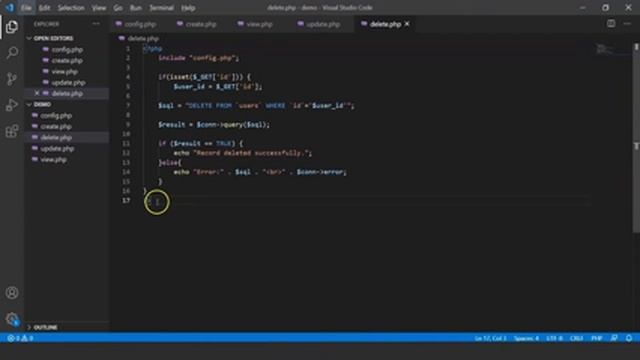Change PHP language mode in status bar
The height and width of the screenshot is (360, 640).
(x=596, y=338)
